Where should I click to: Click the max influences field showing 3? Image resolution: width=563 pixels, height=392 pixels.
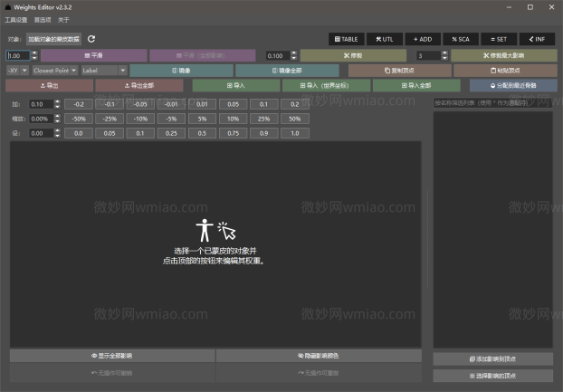click(428, 55)
